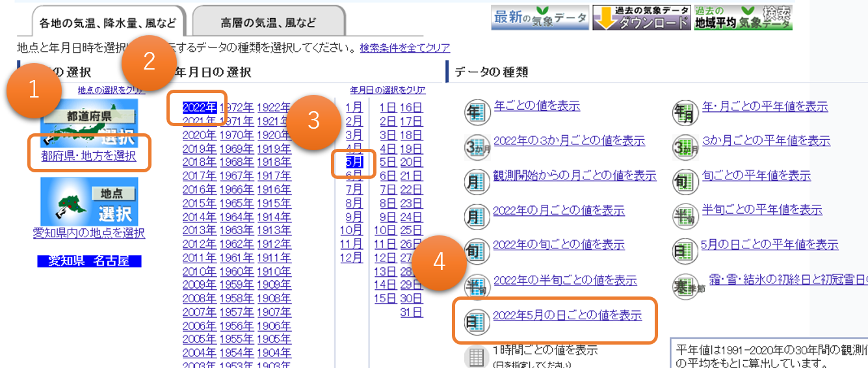
Task: Click the 地点選択 map image
Action: [89, 202]
